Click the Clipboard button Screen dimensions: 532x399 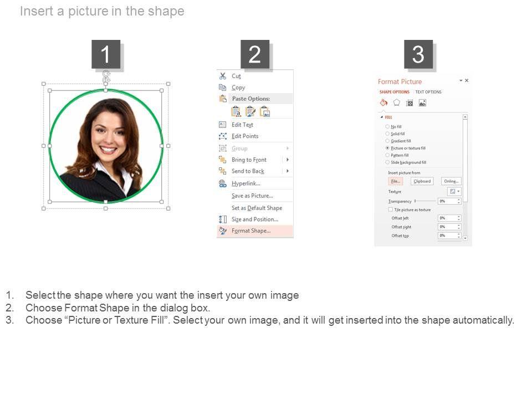pyautogui.click(x=422, y=181)
